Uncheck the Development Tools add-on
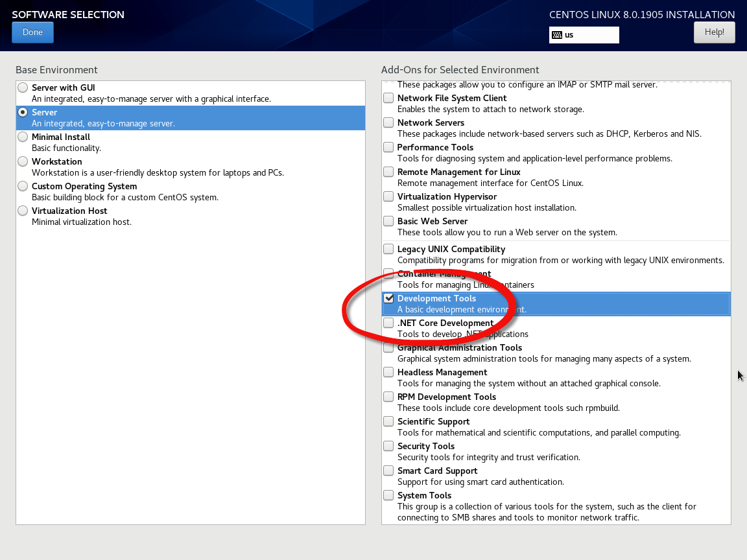747x560 pixels. tap(388, 298)
